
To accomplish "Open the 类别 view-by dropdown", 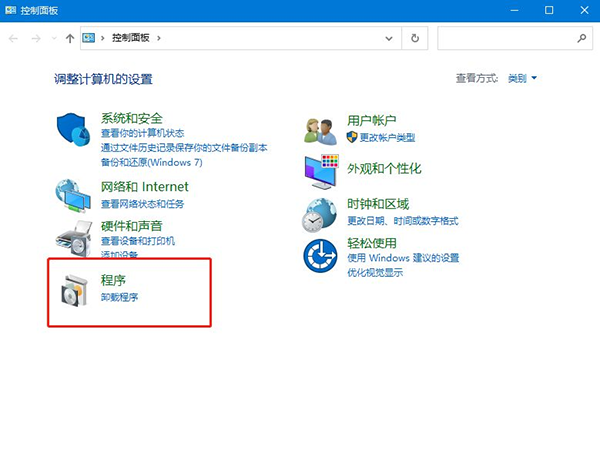I will pos(522,77).
